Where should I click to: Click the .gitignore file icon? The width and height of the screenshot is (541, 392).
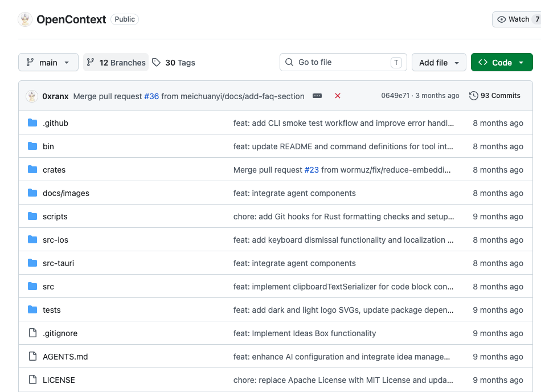(33, 333)
